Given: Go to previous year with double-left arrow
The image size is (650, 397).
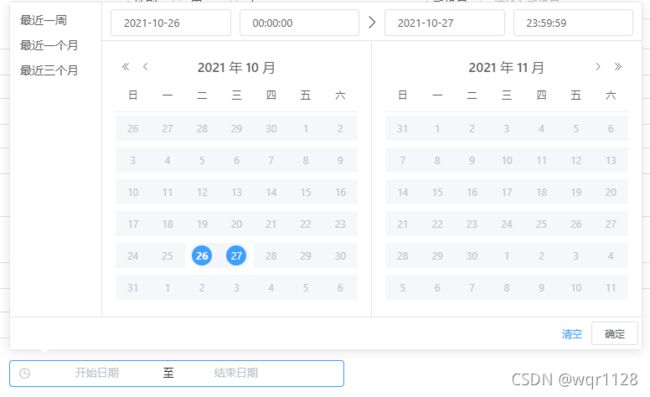Looking at the screenshot, I should click(x=126, y=67).
